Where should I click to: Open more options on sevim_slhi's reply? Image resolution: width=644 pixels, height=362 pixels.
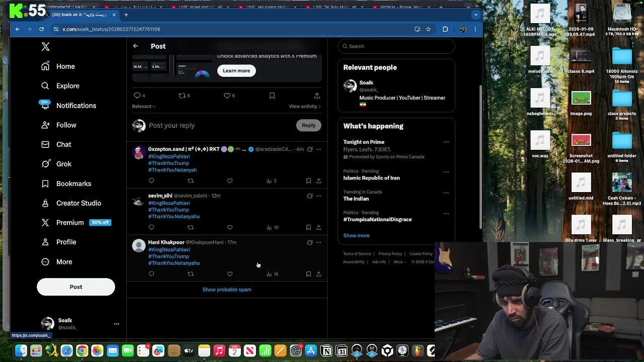click(318, 196)
